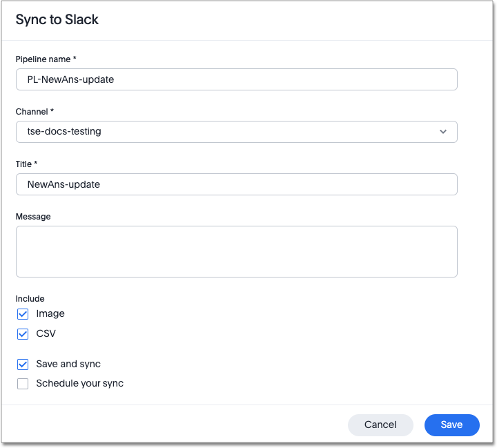Screen dimensions: 497x448
Task: Click the "Schedule your sync" label text
Action: point(79,384)
